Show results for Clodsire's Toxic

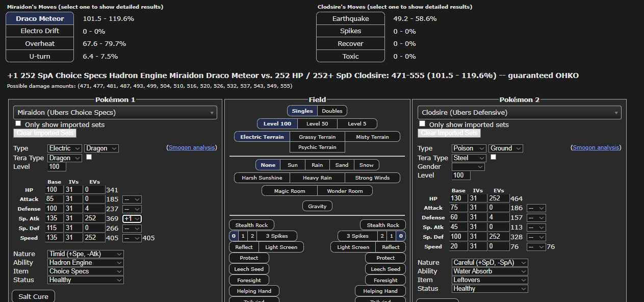click(x=351, y=56)
